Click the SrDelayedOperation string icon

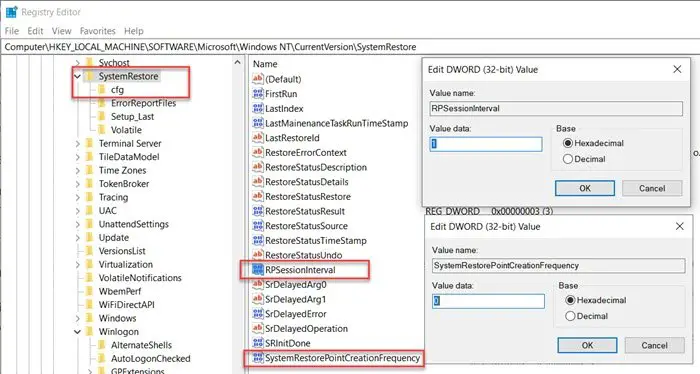[258, 328]
